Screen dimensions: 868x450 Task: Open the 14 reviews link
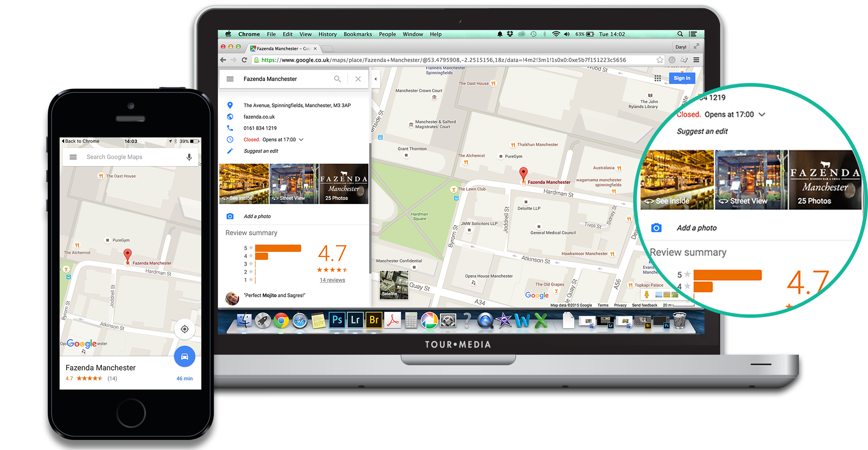point(332,280)
